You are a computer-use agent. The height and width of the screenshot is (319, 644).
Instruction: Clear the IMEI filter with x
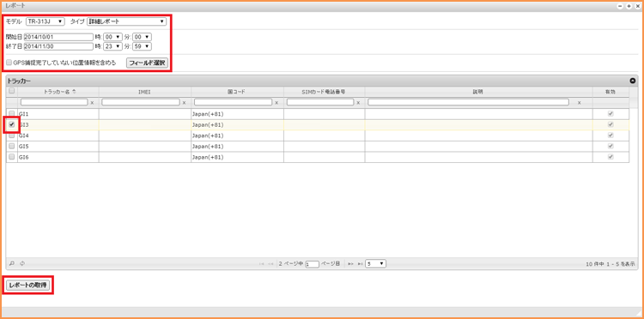(184, 103)
